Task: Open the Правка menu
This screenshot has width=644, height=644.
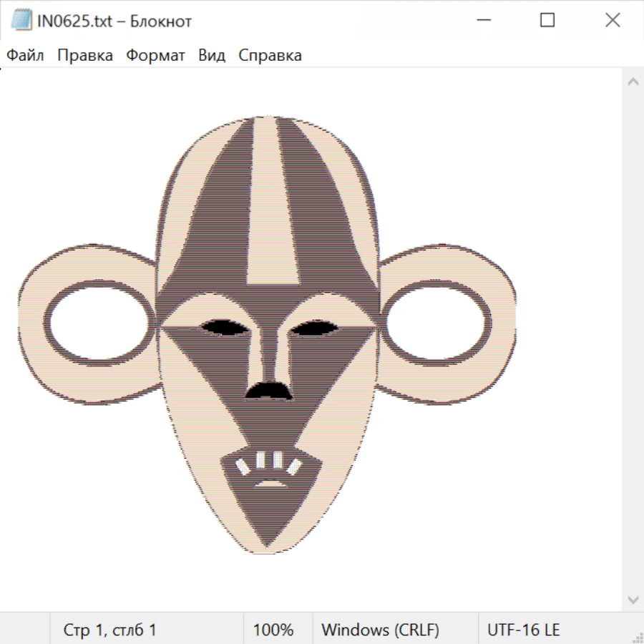Action: pyautogui.click(x=85, y=55)
